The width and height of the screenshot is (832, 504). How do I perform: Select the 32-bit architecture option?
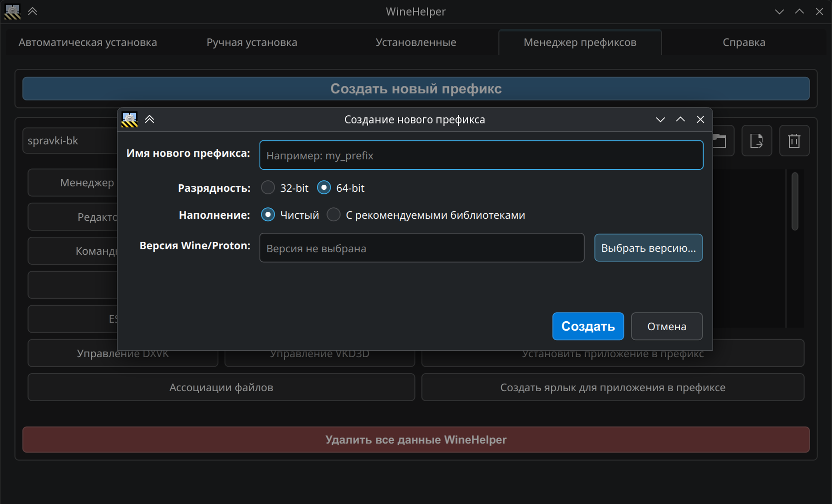(x=268, y=188)
